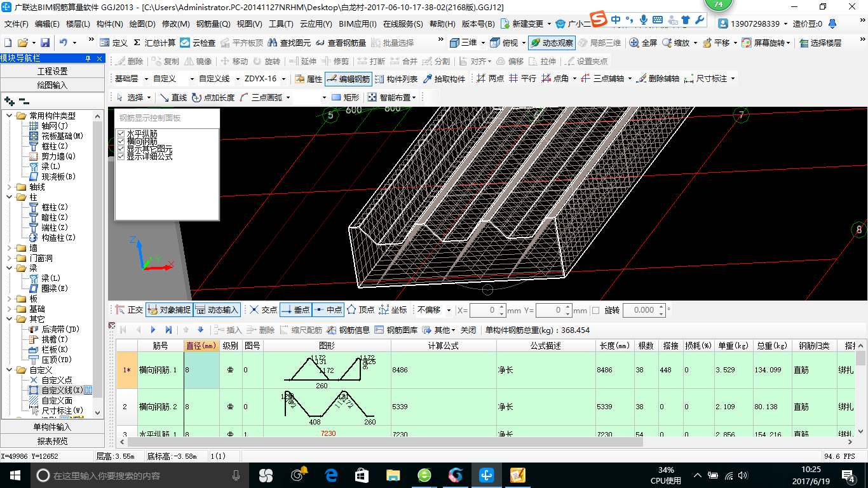Open the 文件(F) menu
This screenshot has width=868, height=488.
coord(16,24)
